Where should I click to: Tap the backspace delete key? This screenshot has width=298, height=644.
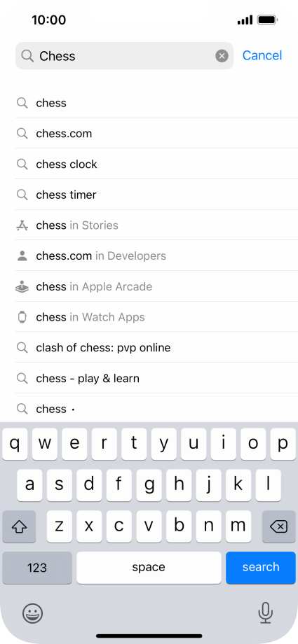(278, 526)
